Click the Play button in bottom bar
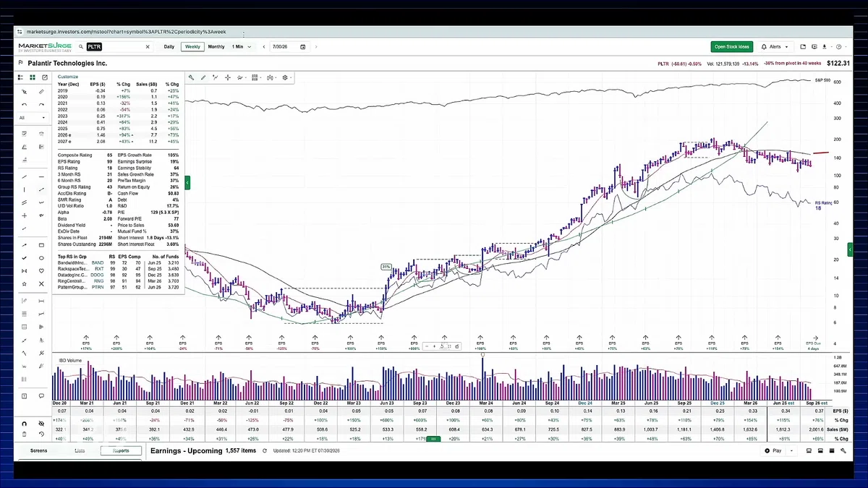The height and width of the screenshot is (488, 868). (x=773, y=450)
